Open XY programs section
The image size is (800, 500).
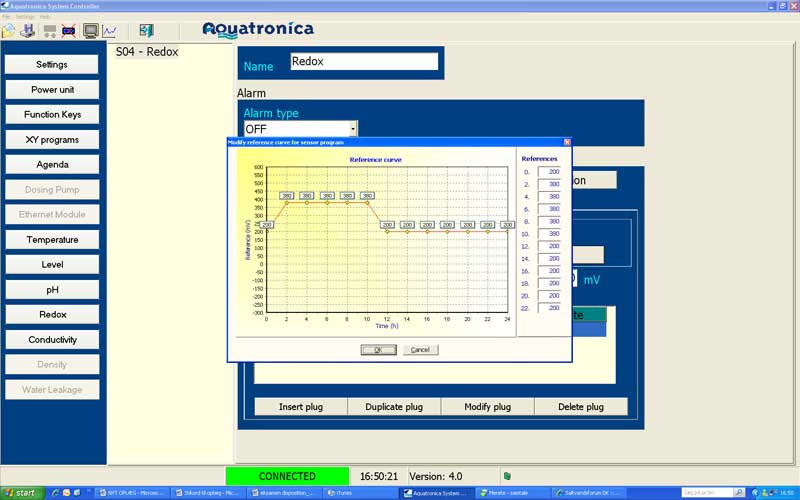pyautogui.click(x=52, y=139)
